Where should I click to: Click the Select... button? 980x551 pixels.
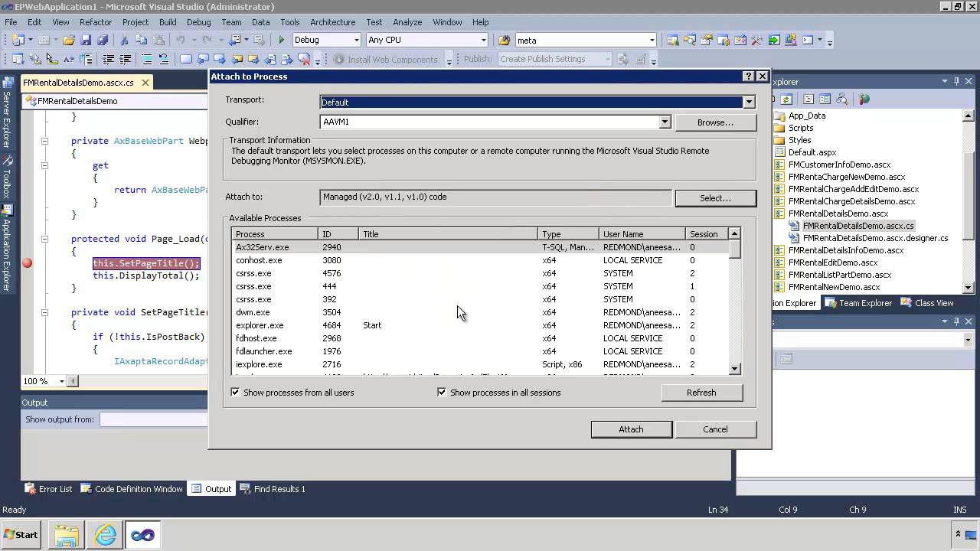click(x=715, y=198)
